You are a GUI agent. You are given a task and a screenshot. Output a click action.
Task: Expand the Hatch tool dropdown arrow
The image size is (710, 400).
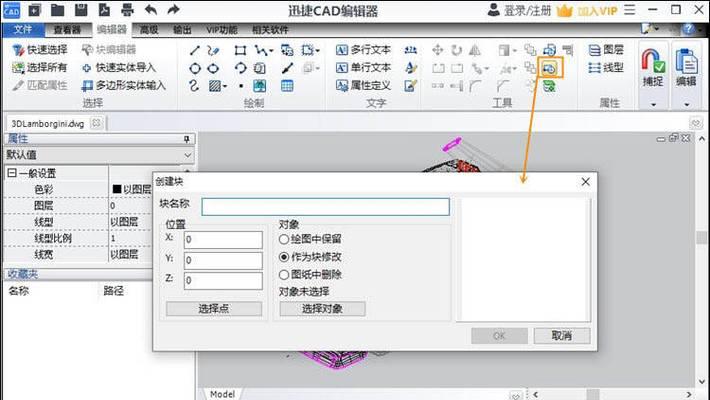click(x=225, y=86)
